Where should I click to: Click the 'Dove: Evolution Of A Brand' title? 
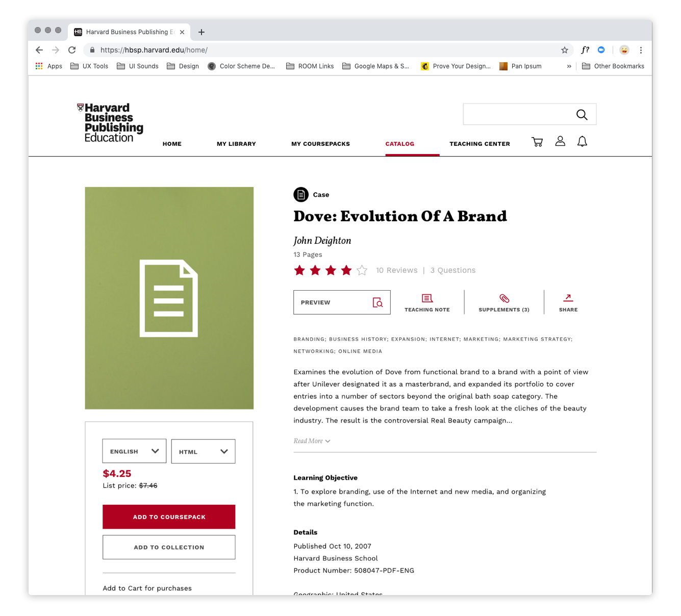(400, 216)
